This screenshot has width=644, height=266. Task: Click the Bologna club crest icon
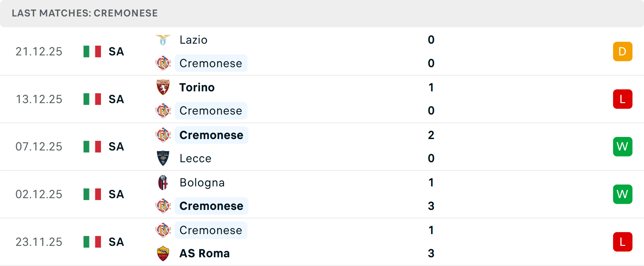[x=163, y=182]
